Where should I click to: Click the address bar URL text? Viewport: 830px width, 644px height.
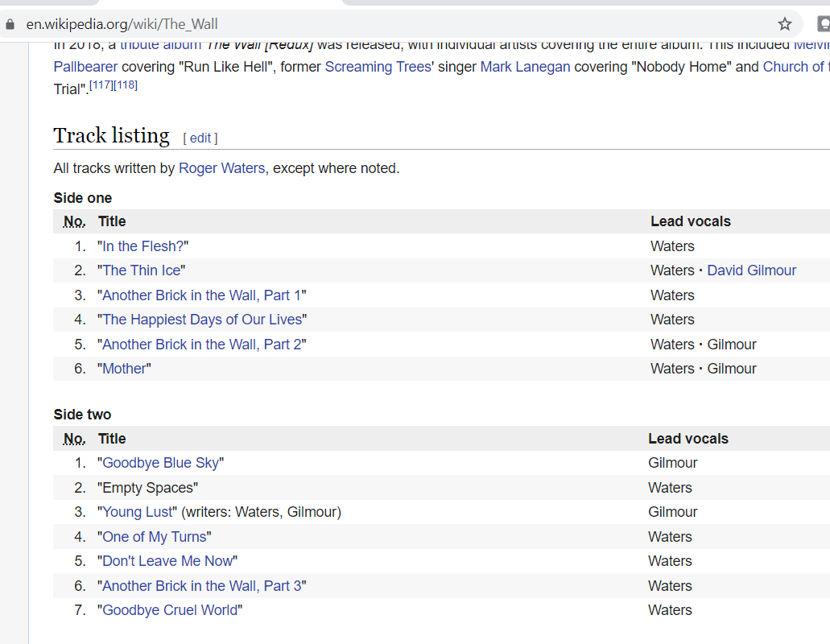click(x=122, y=24)
